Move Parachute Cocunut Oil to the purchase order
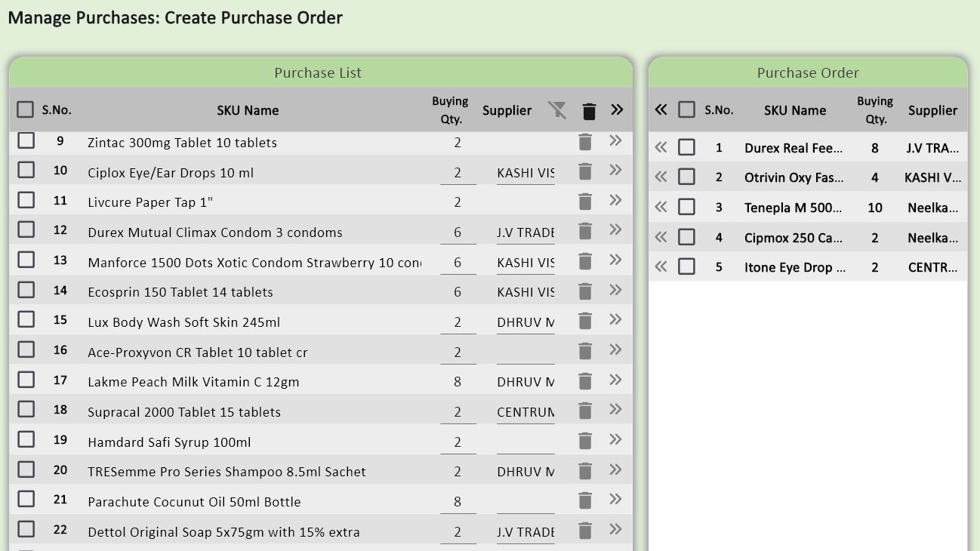This screenshot has height=551, width=980. (x=615, y=499)
